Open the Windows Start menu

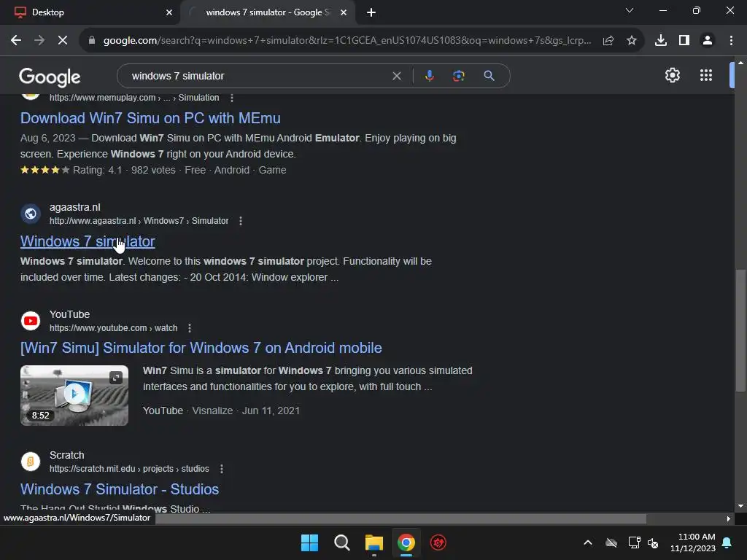click(309, 542)
